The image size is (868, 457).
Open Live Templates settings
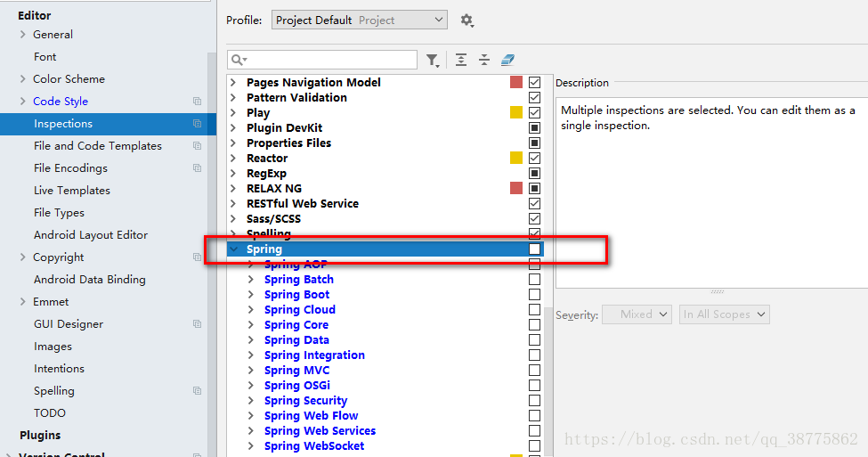pyautogui.click(x=72, y=190)
